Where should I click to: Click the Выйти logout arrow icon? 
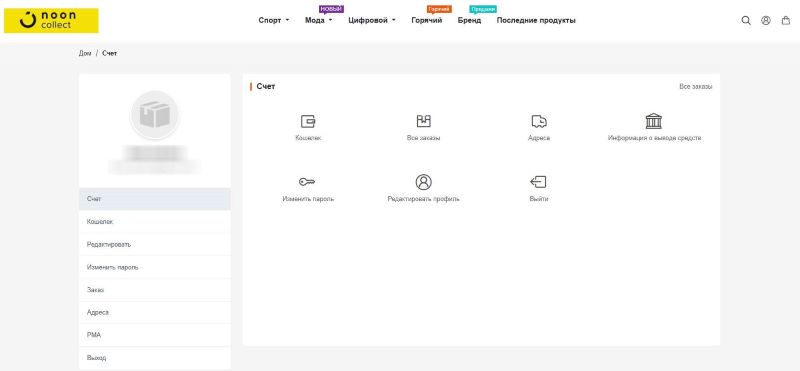click(x=538, y=182)
